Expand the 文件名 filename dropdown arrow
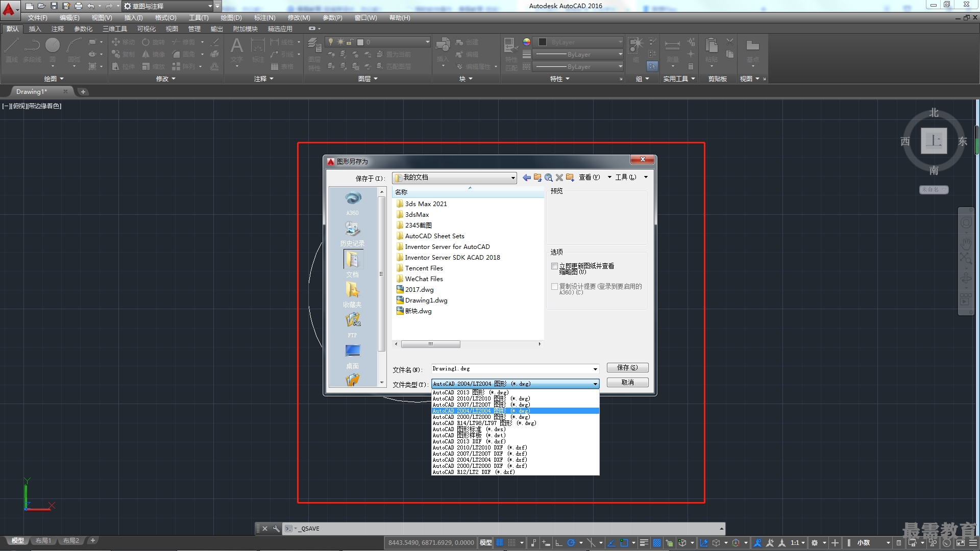This screenshot has height=551, width=980. 595,369
